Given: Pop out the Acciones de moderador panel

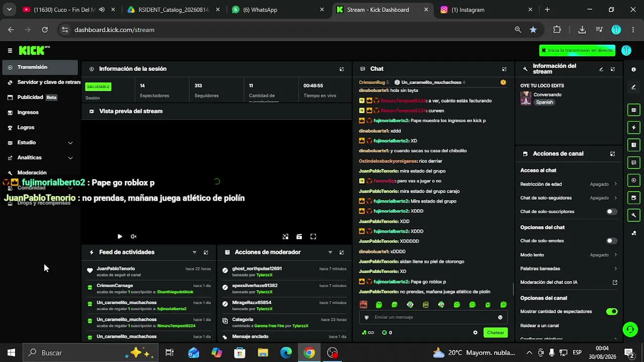Looking at the screenshot, I should pyautogui.click(x=342, y=252).
